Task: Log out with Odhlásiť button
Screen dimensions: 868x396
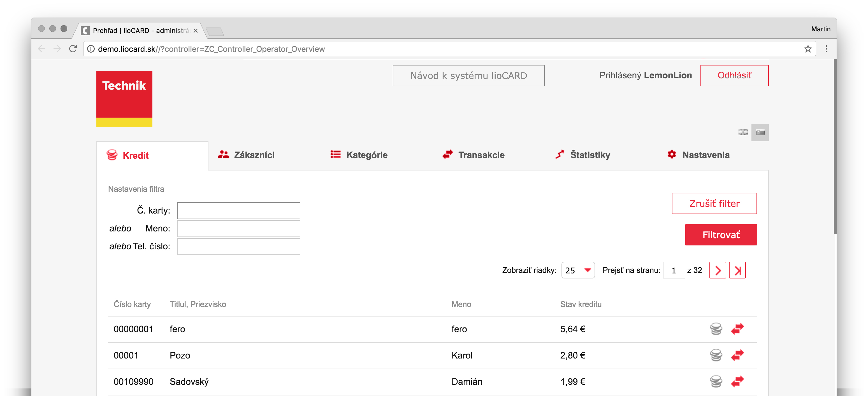Action: [734, 75]
